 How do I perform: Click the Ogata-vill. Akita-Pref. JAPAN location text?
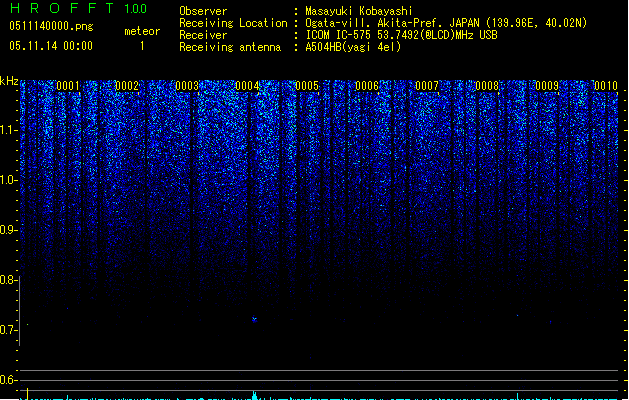(x=446, y=23)
